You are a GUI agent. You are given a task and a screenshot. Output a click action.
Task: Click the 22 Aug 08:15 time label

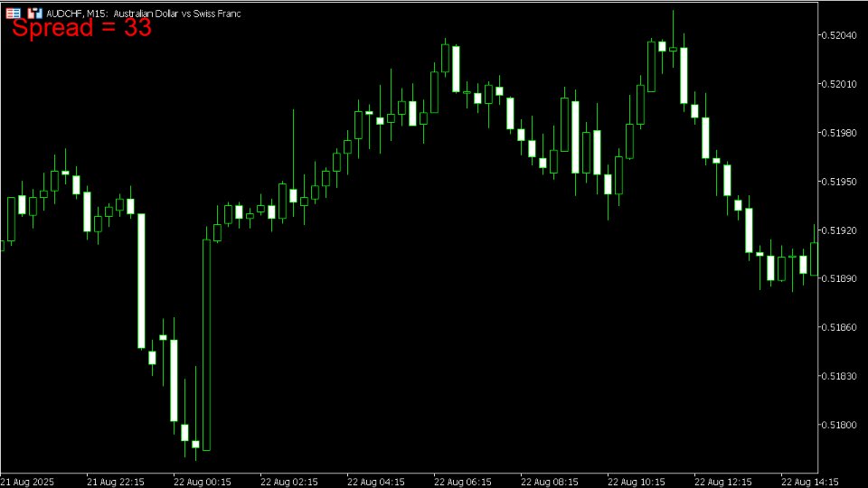pos(550,482)
